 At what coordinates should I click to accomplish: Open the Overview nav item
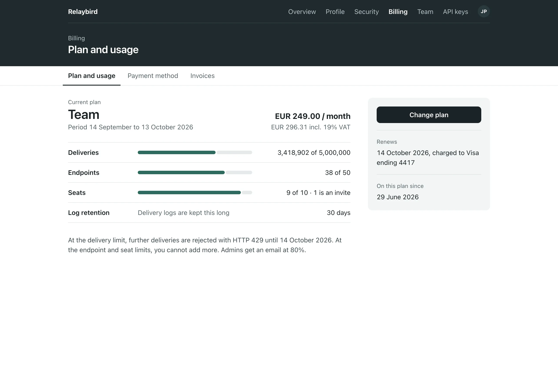coord(302,12)
